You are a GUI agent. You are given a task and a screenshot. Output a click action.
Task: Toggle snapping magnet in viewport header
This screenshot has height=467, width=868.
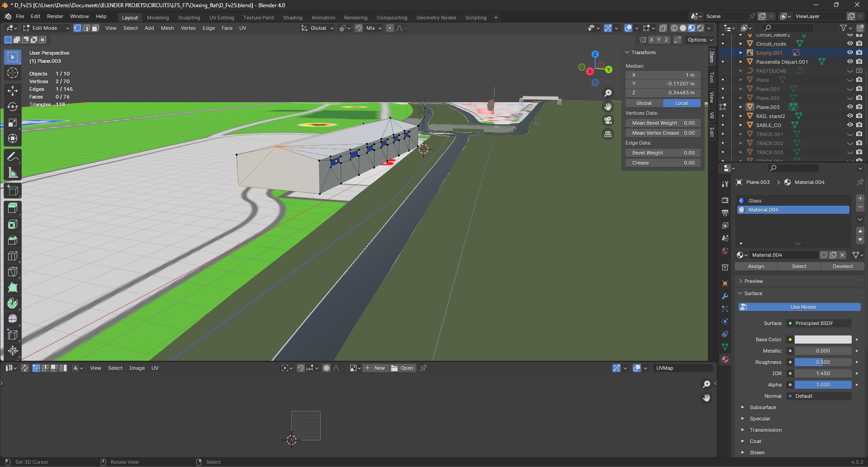coord(359,28)
